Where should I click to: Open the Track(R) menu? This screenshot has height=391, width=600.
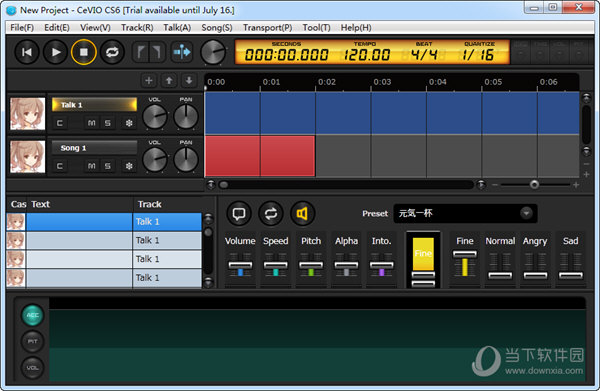coord(137,28)
